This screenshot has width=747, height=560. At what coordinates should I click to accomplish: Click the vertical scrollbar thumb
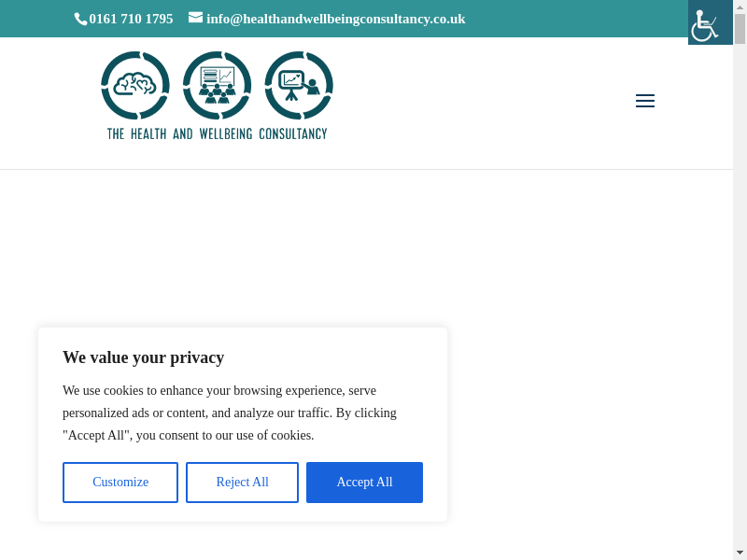click(740, 28)
